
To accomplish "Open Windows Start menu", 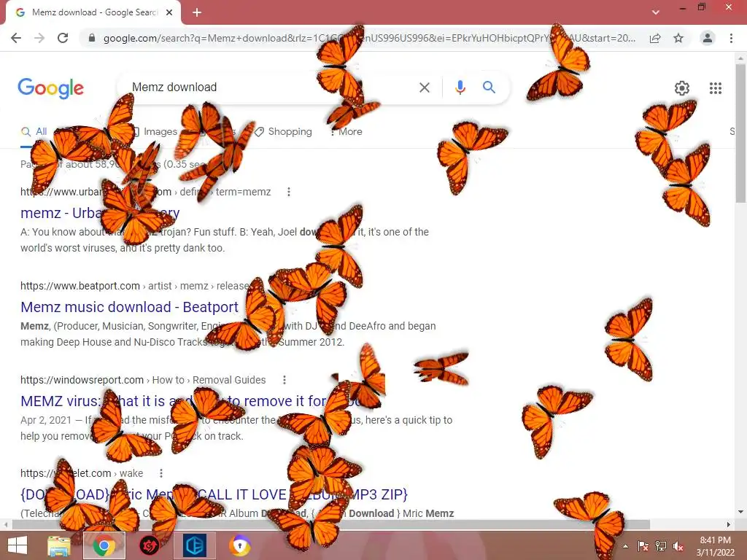I will coord(18,545).
